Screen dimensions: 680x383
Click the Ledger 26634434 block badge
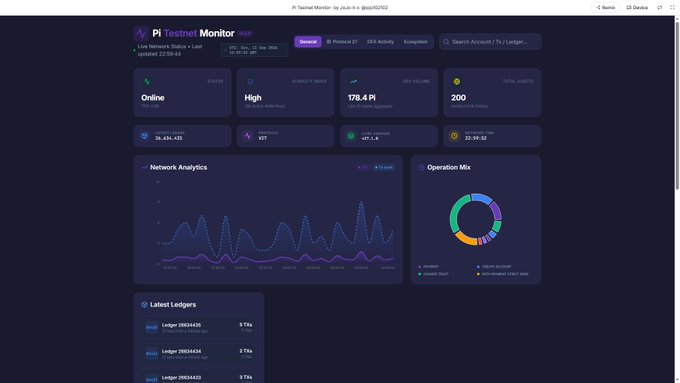pos(152,354)
